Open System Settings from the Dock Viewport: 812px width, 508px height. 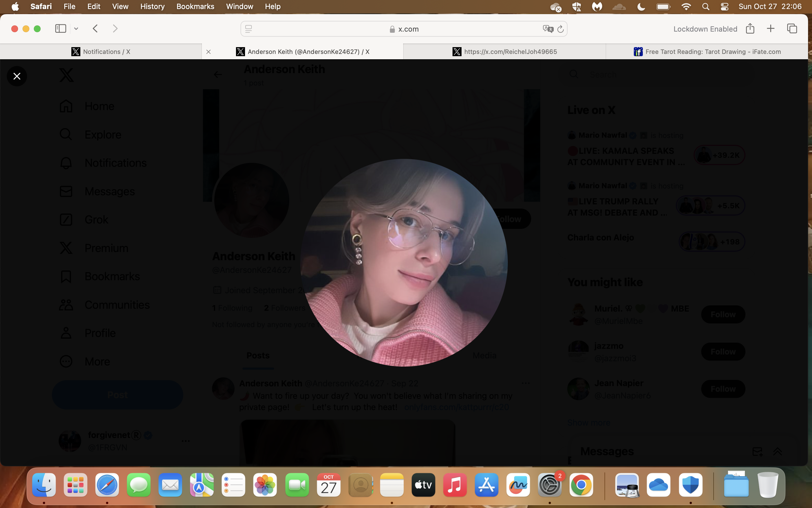550,485
